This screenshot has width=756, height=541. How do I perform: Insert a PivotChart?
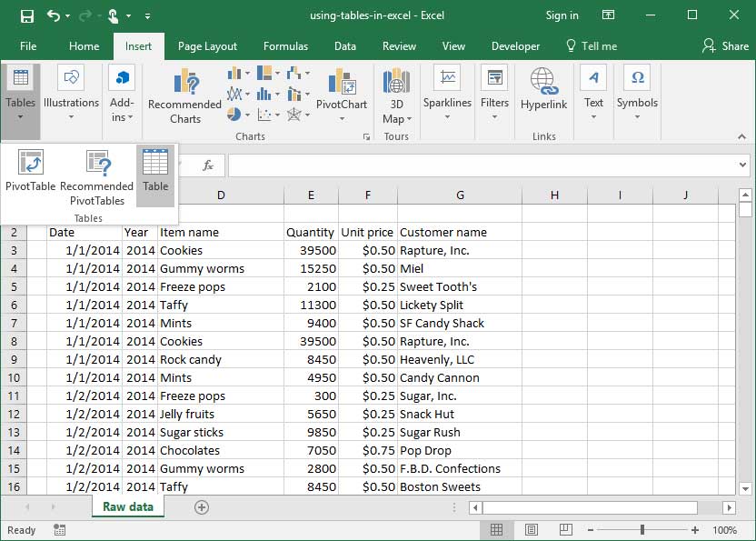[342, 95]
